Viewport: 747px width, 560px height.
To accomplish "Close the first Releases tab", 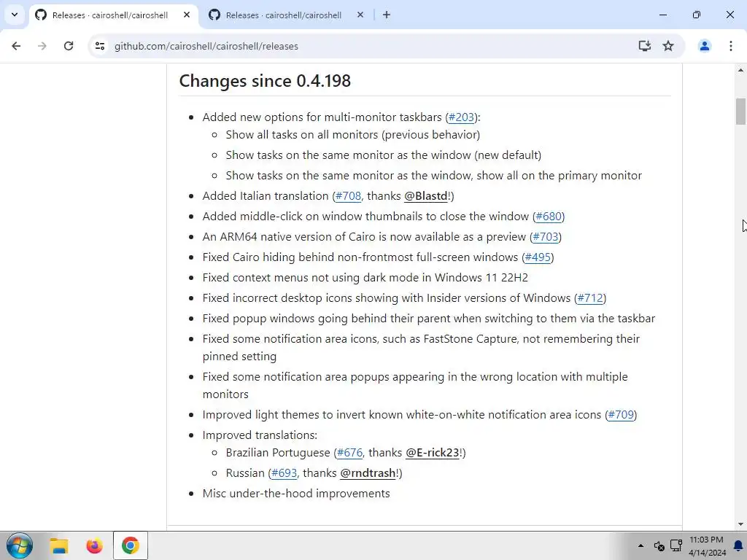I will pyautogui.click(x=187, y=15).
